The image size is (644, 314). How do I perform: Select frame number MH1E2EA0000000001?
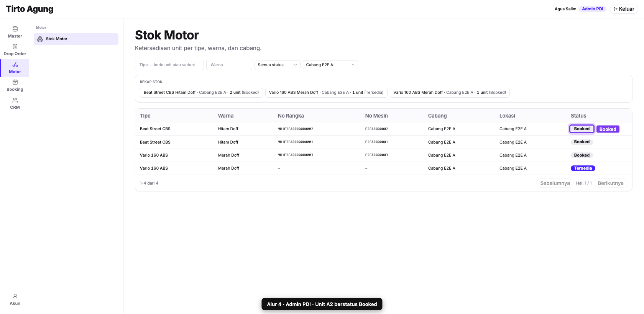tap(296, 142)
